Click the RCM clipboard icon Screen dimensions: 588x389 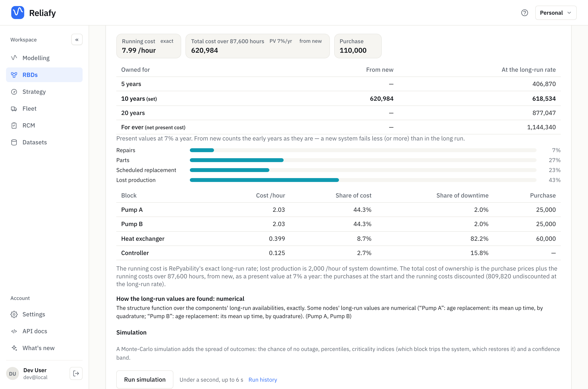(14, 125)
